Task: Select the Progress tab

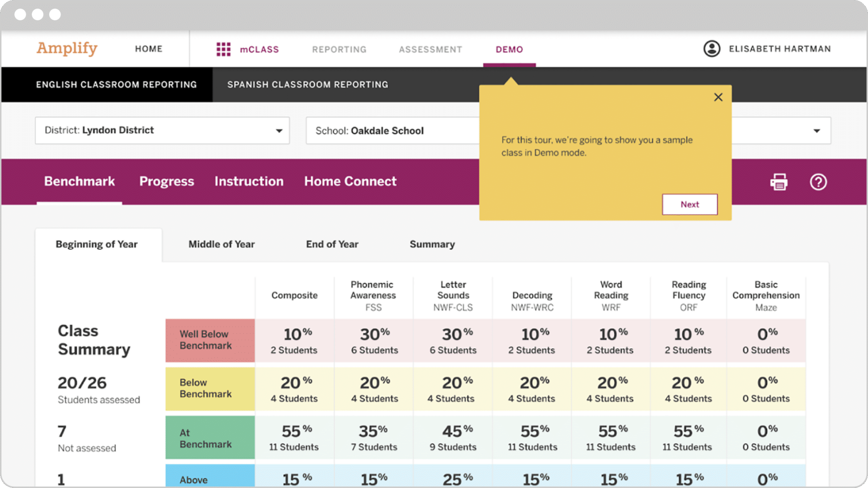Action: (166, 181)
